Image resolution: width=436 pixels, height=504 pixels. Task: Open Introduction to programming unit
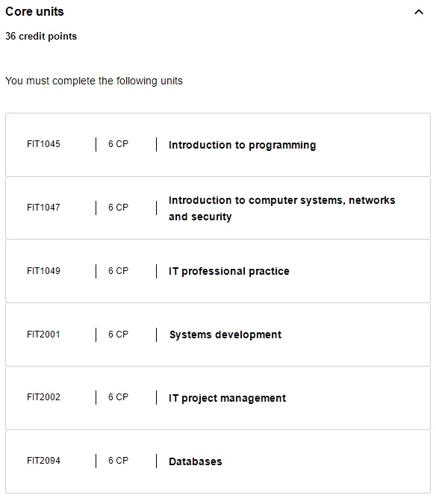coord(242,145)
